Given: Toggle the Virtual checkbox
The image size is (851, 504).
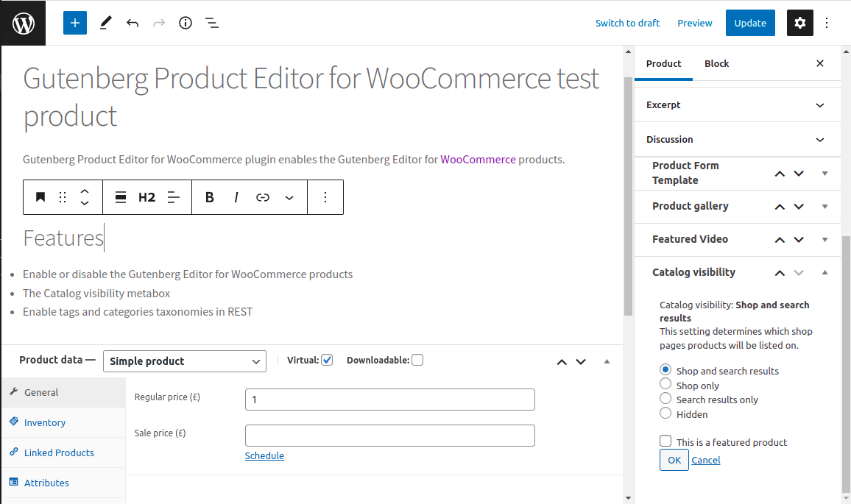Looking at the screenshot, I should 327,361.
